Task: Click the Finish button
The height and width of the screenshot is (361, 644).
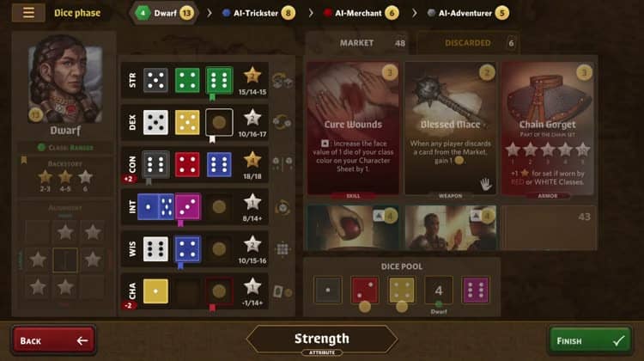Action: [x=590, y=340]
